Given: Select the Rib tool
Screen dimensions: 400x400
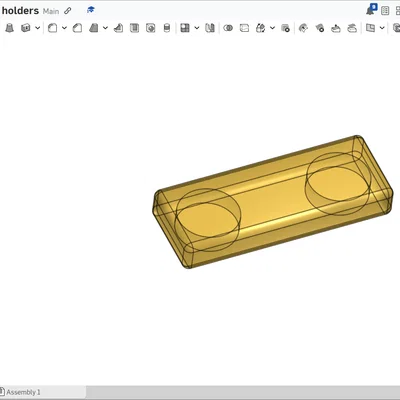Looking at the screenshot, I should click(118, 28).
